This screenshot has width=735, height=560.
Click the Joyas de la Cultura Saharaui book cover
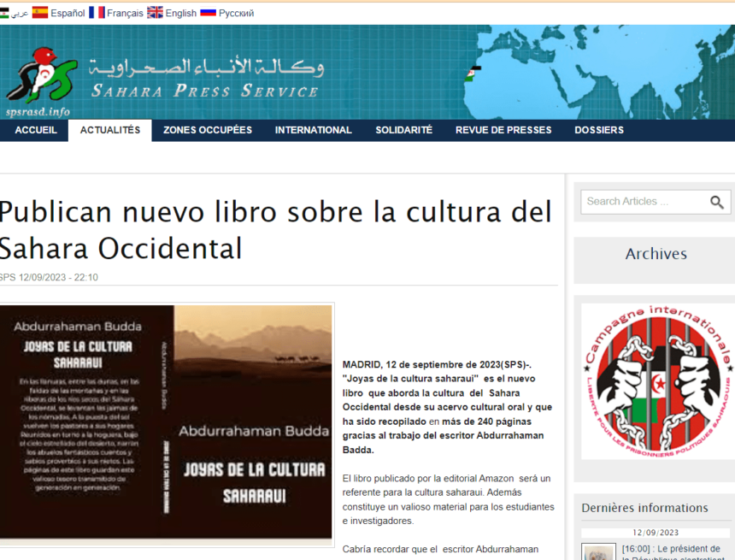point(165,425)
